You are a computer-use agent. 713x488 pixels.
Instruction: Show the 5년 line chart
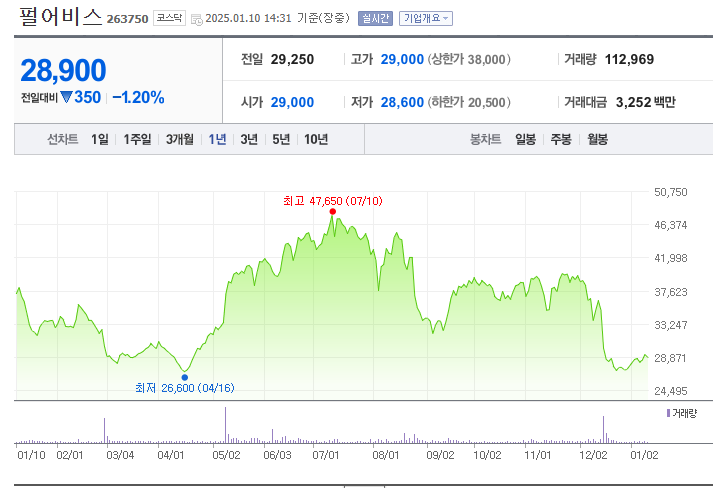click(x=281, y=139)
